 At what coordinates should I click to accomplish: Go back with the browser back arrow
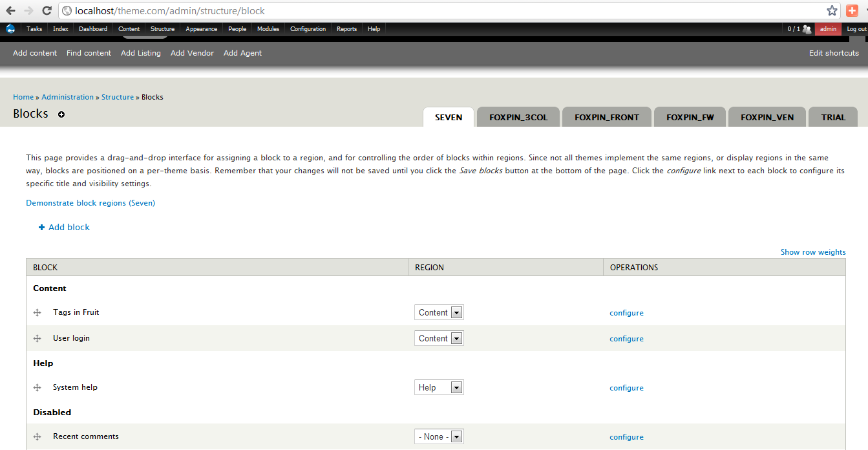pos(10,11)
